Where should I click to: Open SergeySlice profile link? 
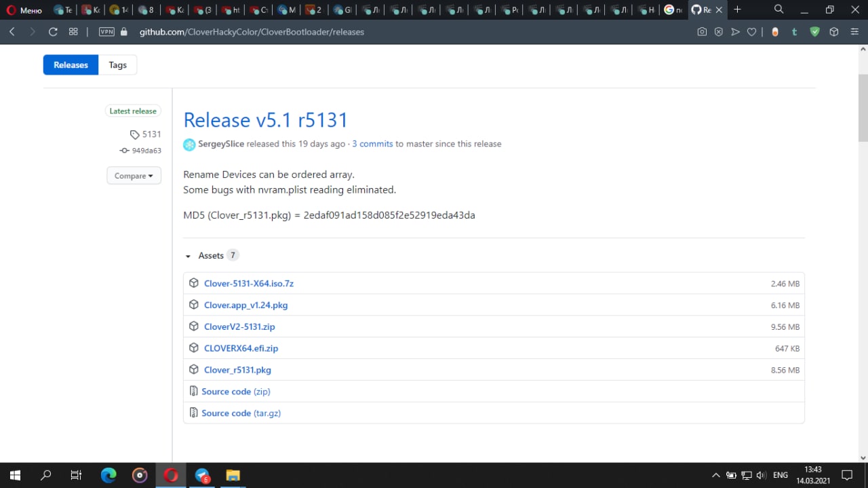(221, 144)
